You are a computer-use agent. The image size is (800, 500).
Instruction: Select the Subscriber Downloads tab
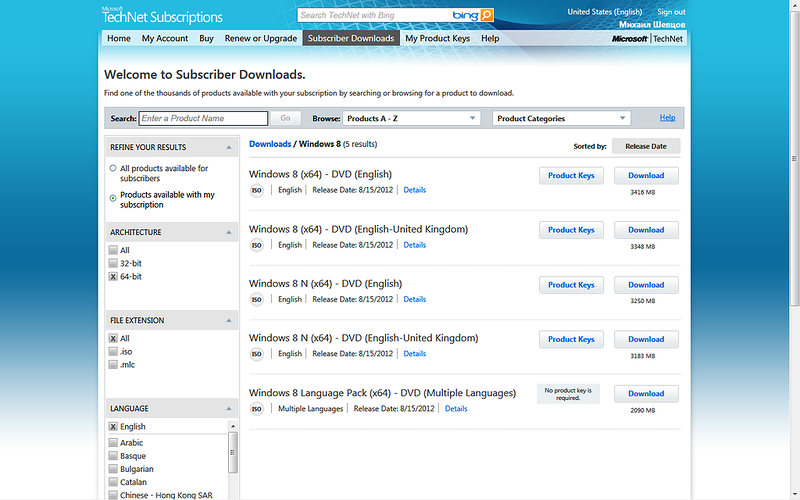351,38
